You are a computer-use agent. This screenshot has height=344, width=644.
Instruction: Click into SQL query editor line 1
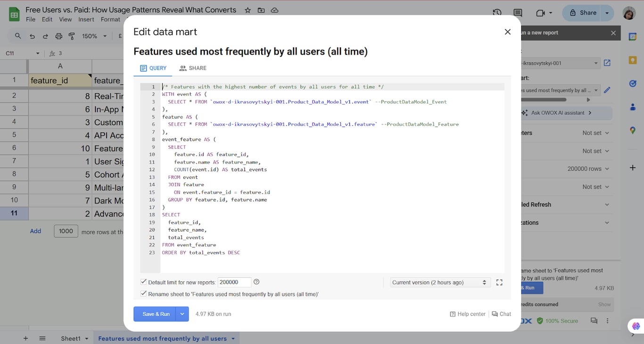click(332, 87)
